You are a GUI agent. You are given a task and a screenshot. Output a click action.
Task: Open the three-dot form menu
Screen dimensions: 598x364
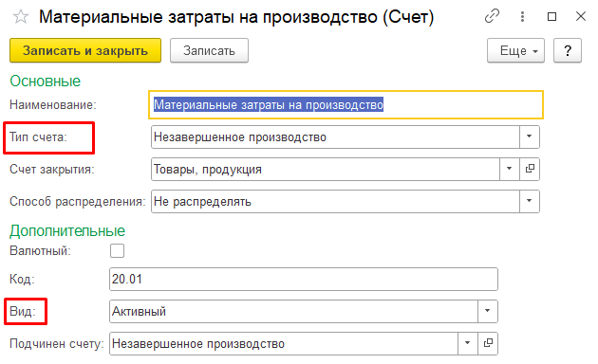pyautogui.click(x=522, y=16)
